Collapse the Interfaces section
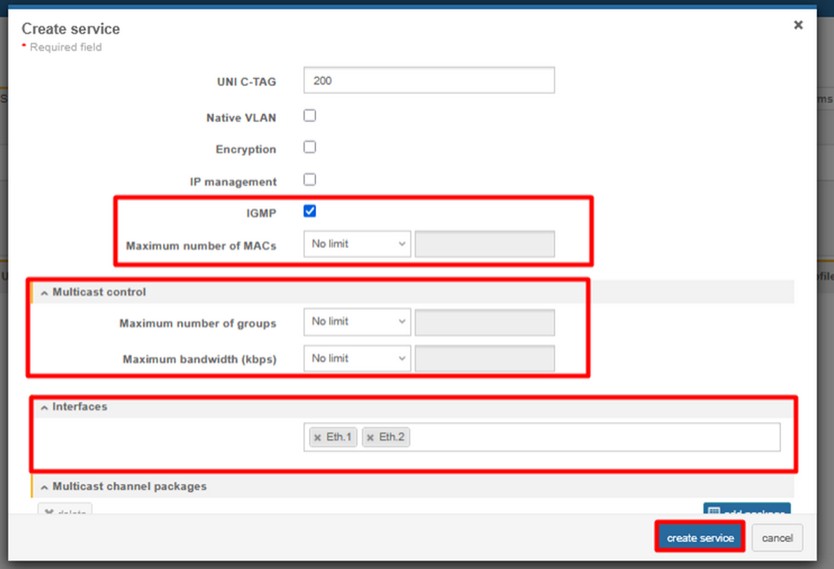This screenshot has width=834, height=569. (x=44, y=407)
